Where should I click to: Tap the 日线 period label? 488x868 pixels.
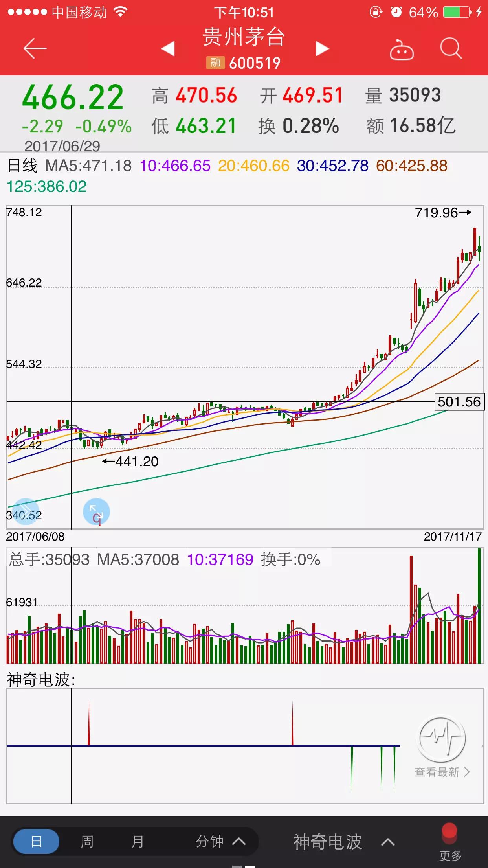click(x=22, y=166)
